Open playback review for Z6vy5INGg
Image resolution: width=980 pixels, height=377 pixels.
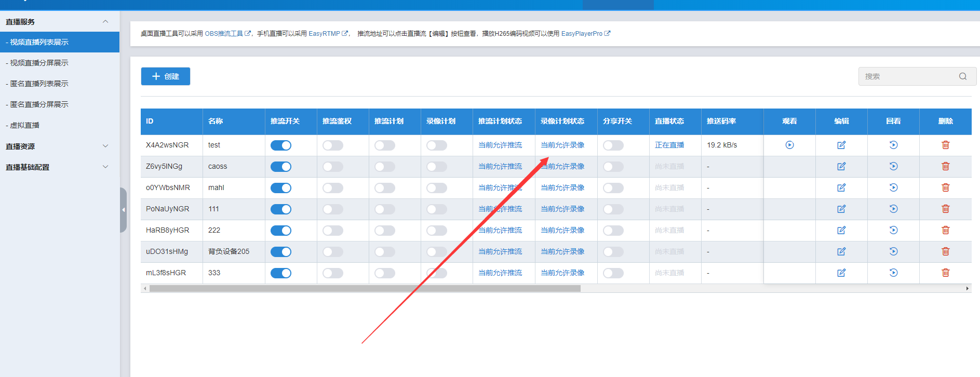click(x=893, y=166)
